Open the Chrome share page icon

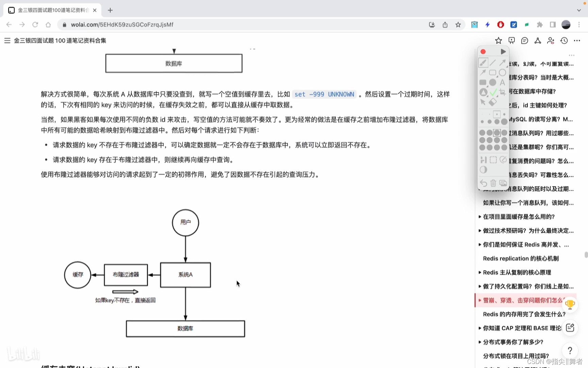tap(445, 25)
